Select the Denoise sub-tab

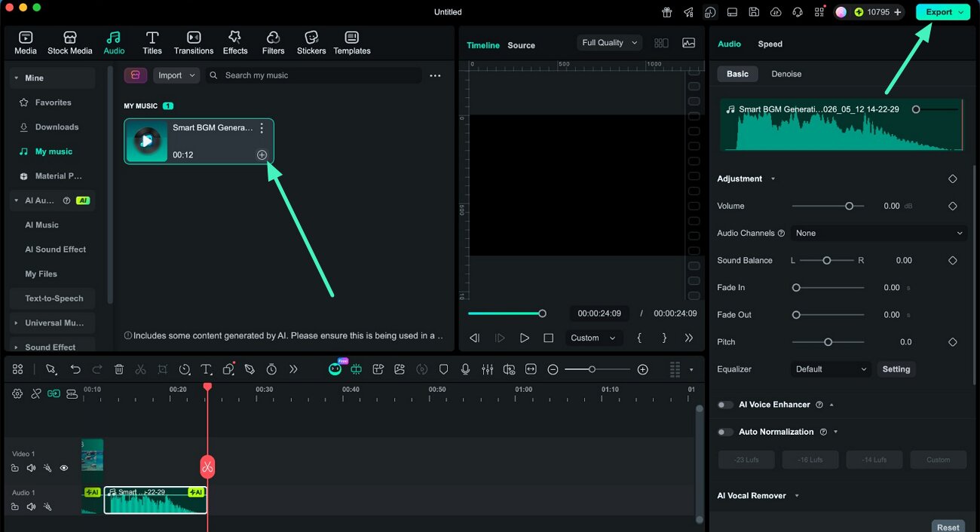(786, 74)
